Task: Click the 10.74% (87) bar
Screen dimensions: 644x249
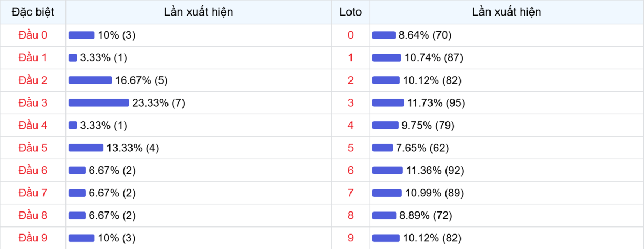Action: click(x=386, y=57)
